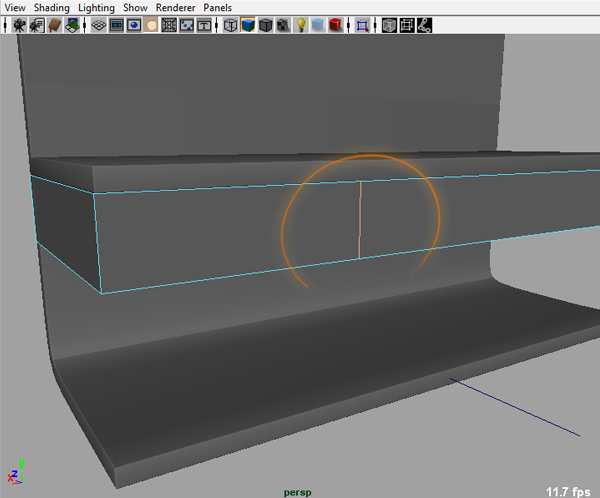Screen dimensions: 600x498
Task: Toggle the viewport Grid display
Action: tap(99, 25)
